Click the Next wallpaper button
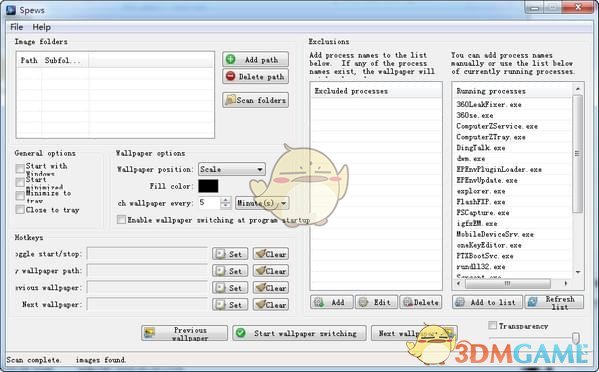The height and width of the screenshot is (372, 599). coord(414,333)
